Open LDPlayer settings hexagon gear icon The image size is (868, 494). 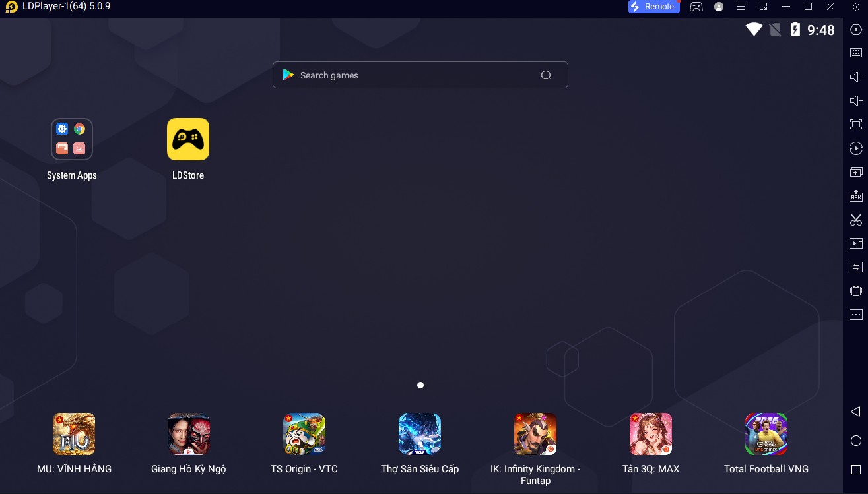[x=856, y=30]
